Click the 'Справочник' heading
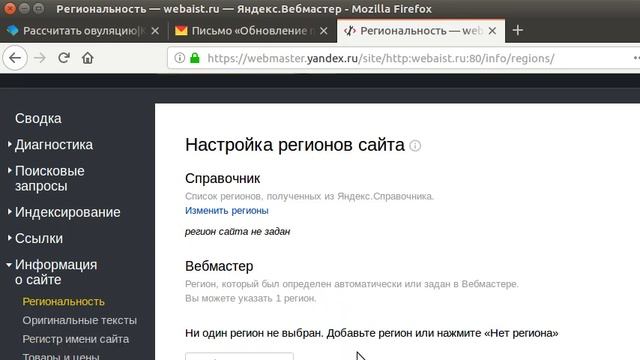The image size is (640, 360). [x=222, y=178]
